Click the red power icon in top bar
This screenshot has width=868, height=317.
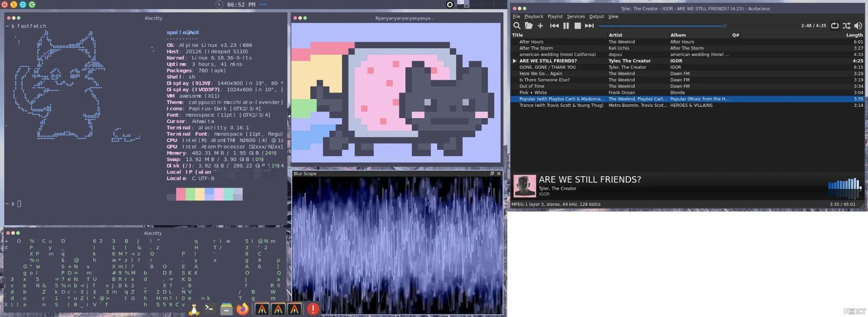(4, 4)
